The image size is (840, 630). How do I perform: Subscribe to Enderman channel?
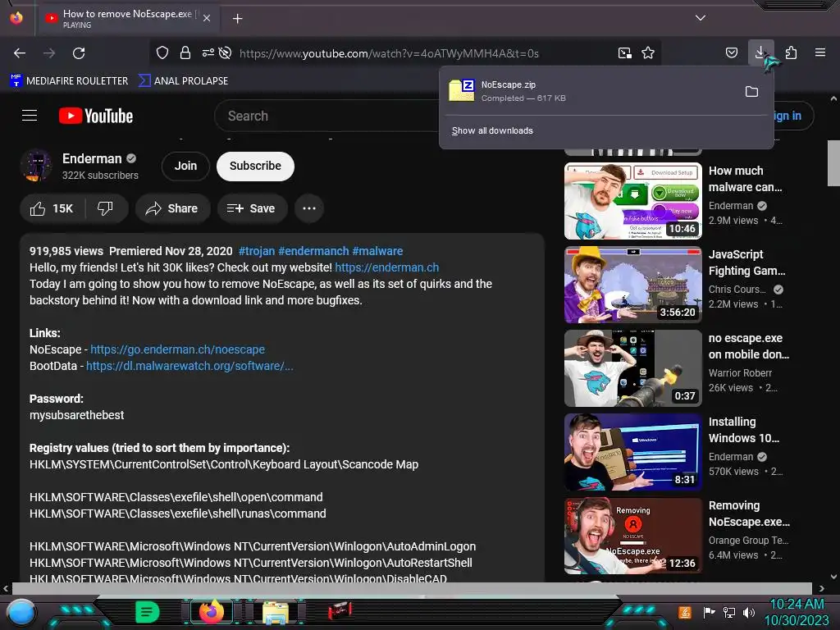click(x=255, y=166)
